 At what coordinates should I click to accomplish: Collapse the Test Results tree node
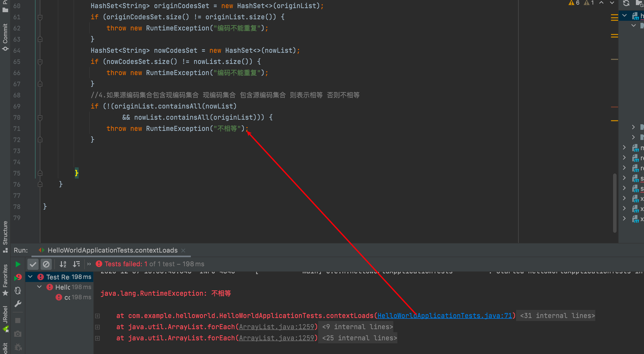click(30, 277)
